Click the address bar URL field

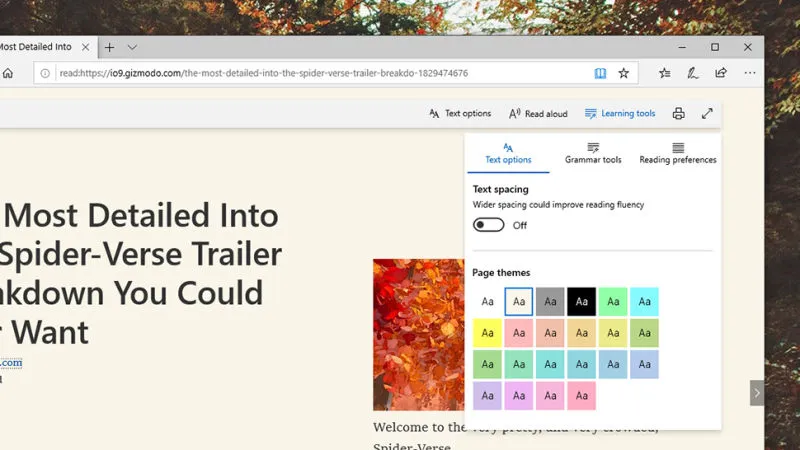pos(310,73)
